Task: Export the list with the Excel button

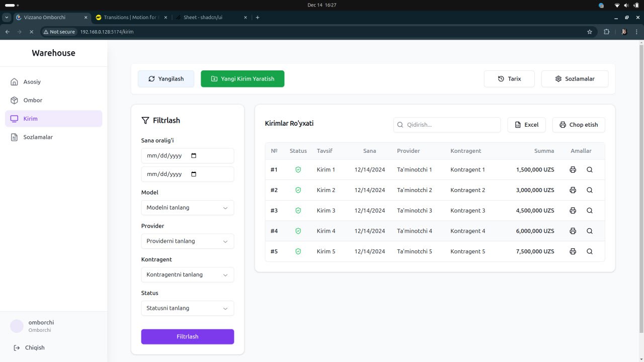Action: pos(526,125)
